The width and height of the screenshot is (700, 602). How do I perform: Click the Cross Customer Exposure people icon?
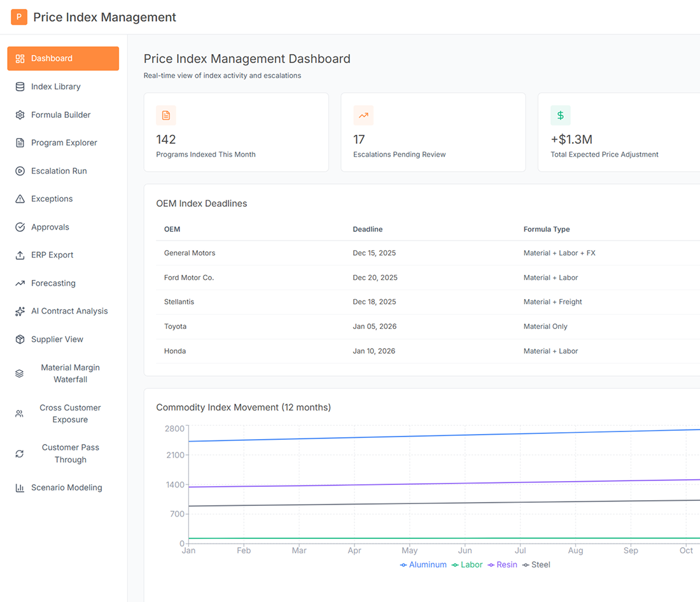[19, 414]
